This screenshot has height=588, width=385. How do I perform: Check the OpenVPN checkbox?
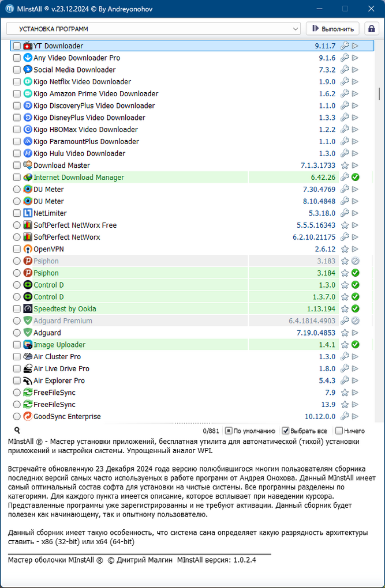pos(17,249)
